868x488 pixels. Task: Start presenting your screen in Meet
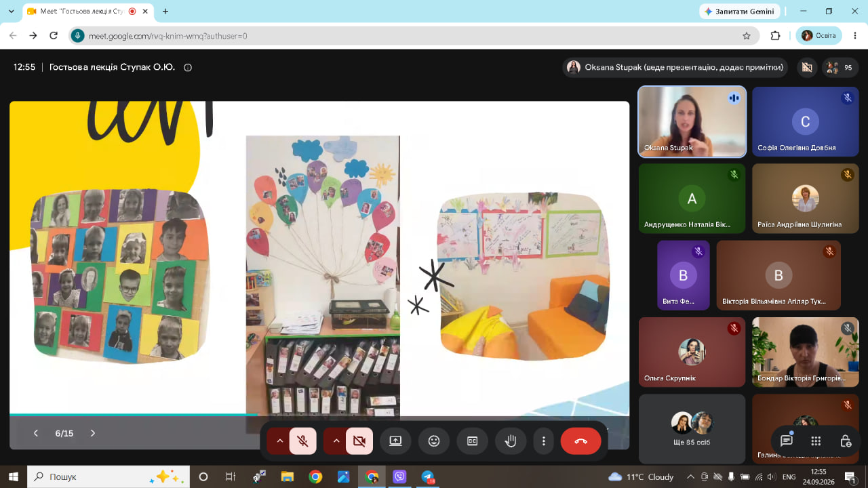[x=395, y=441]
